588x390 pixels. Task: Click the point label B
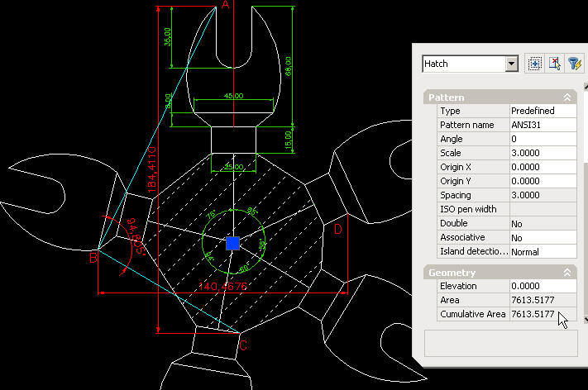[93, 258]
